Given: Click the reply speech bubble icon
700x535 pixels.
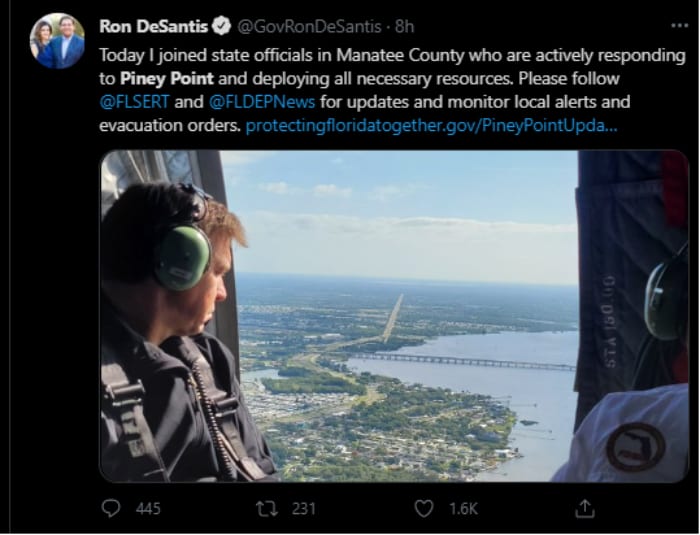Looking at the screenshot, I should click(111, 508).
